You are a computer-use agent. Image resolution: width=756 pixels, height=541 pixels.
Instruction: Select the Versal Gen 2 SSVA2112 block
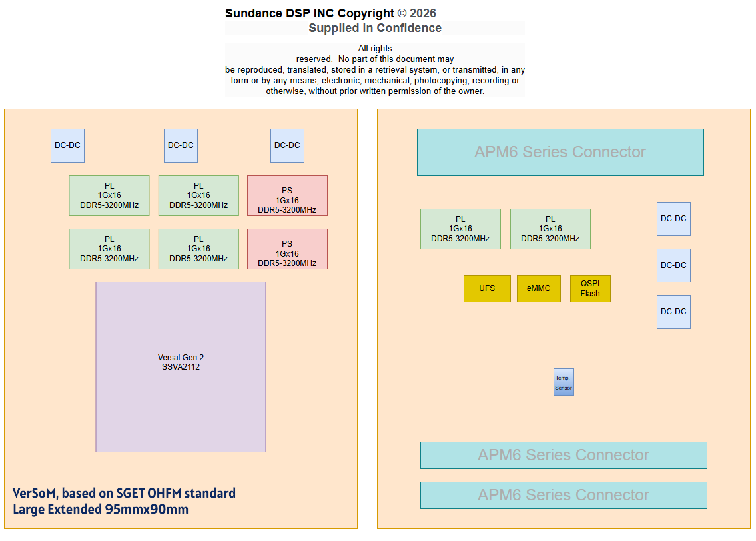(181, 367)
